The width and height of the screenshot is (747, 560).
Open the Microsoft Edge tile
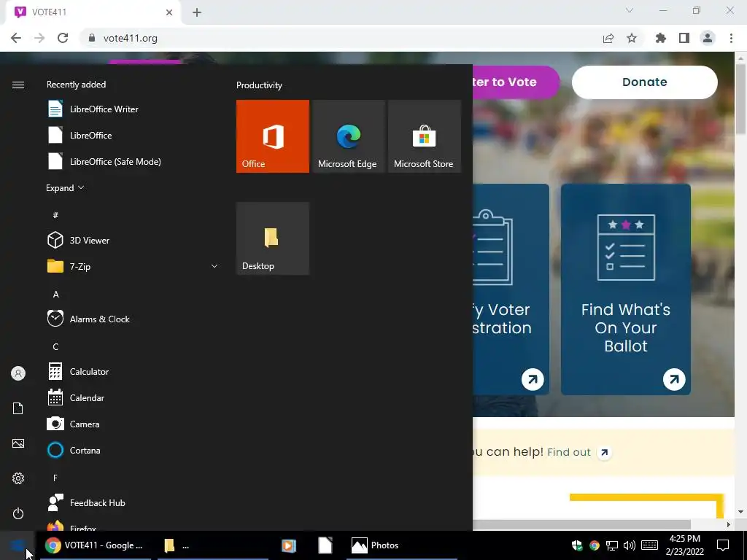[x=348, y=136]
